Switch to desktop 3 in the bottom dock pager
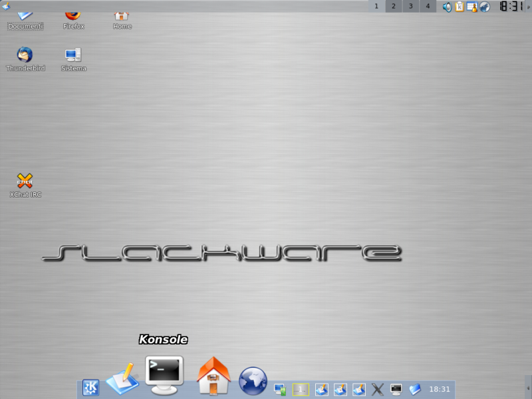The image size is (532, 399). pyautogui.click(x=340, y=390)
